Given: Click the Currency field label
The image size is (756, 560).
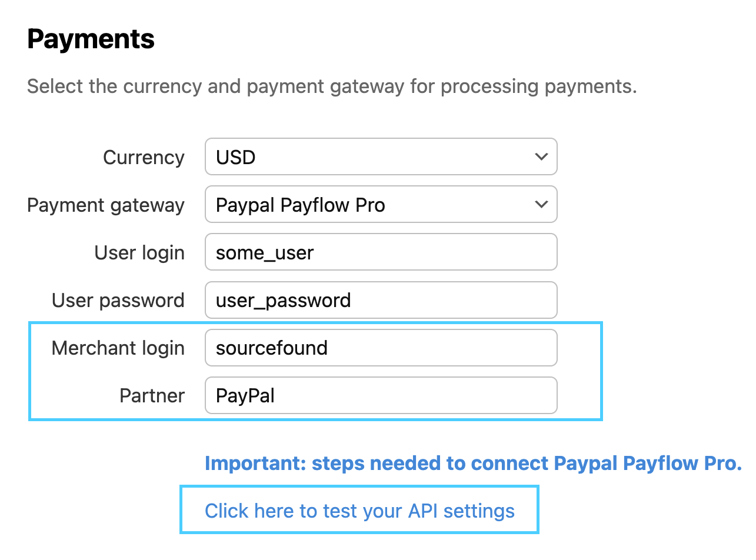Looking at the screenshot, I should pos(144,158).
